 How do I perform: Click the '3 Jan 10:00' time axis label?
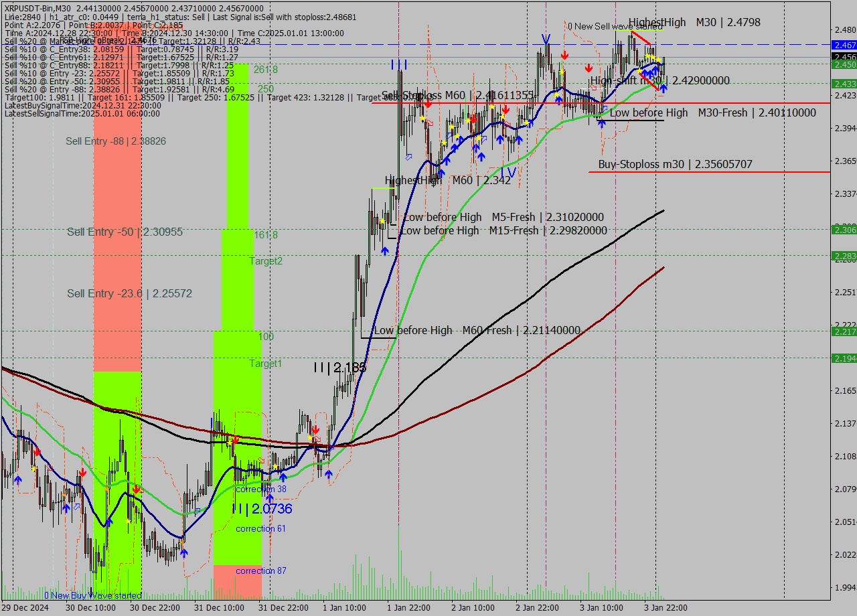point(601,608)
